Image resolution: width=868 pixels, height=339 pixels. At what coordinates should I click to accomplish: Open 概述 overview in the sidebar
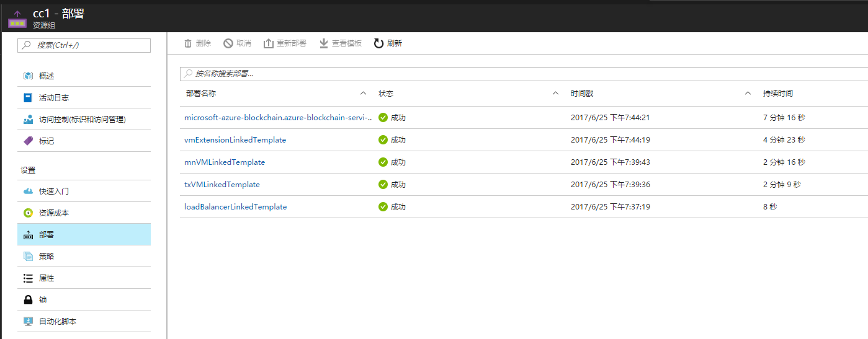[x=47, y=76]
